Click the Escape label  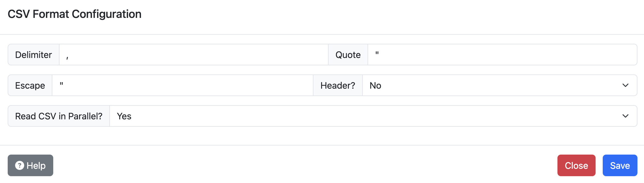(x=30, y=85)
